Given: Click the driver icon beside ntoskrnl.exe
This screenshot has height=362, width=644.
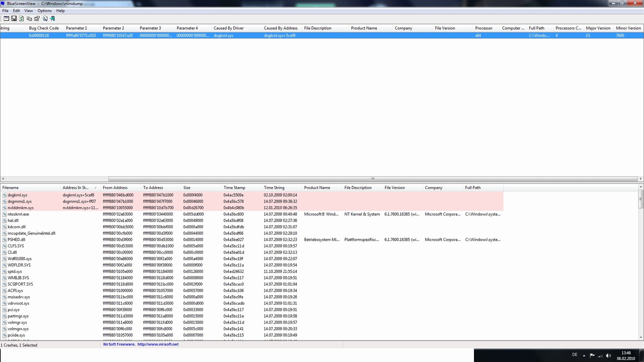Looking at the screenshot, I should click(4, 214).
